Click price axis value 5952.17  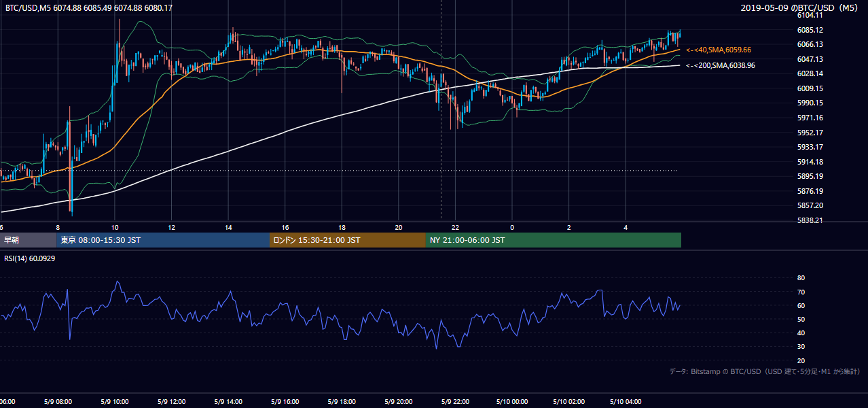pos(810,133)
